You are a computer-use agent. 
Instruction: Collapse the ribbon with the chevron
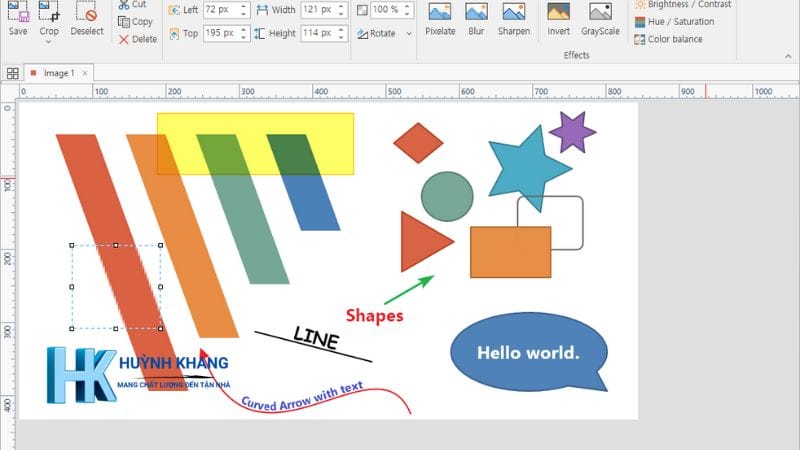pos(788,56)
